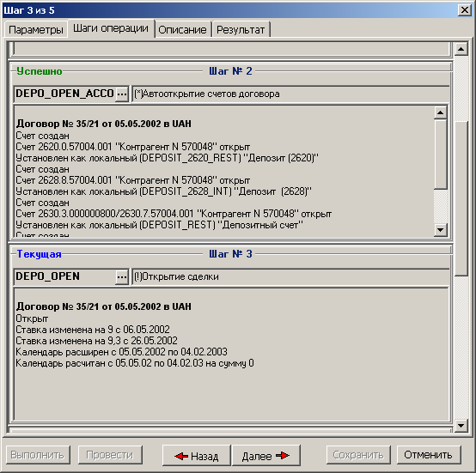Switch to the Параметры tab
The image size is (476, 473).
36,30
